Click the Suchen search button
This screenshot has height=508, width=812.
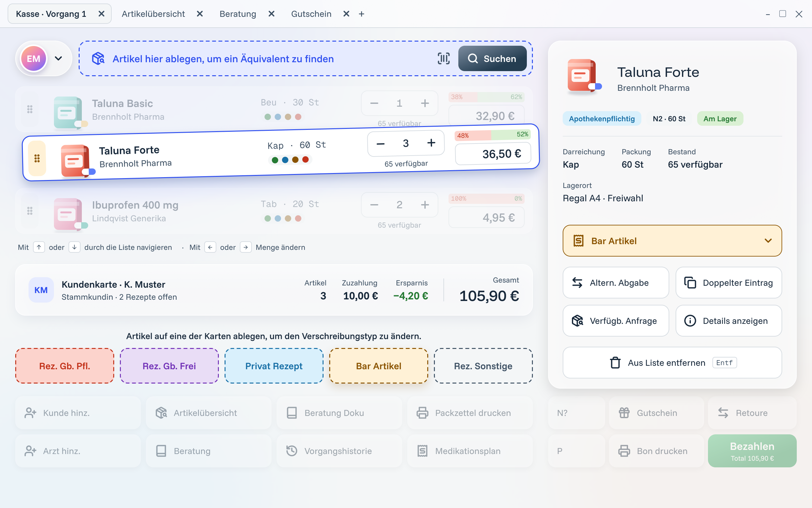[492, 58]
